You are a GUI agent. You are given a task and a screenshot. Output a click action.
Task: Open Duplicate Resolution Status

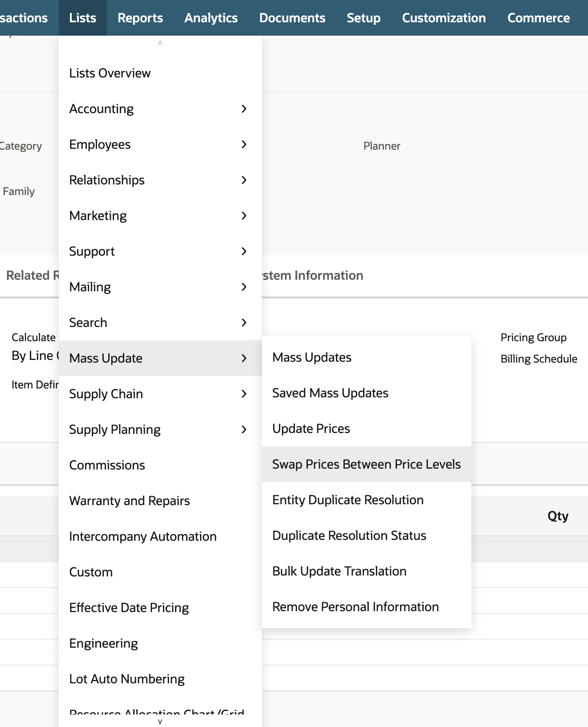pyautogui.click(x=367, y=535)
